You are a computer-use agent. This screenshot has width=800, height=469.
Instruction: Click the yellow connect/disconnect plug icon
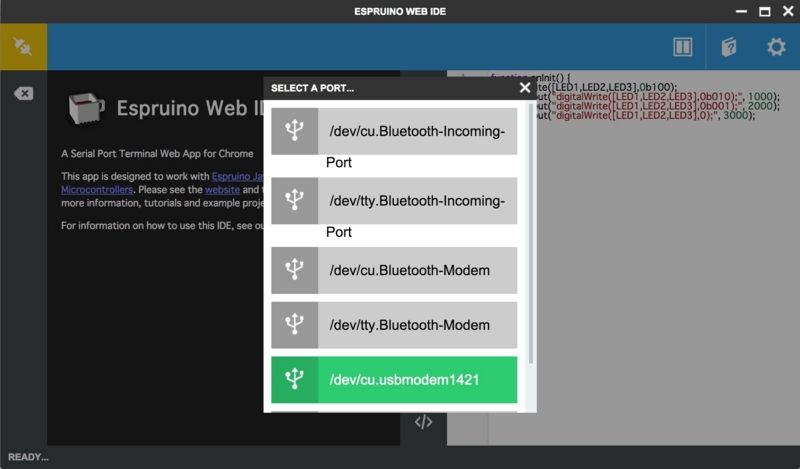[23, 46]
